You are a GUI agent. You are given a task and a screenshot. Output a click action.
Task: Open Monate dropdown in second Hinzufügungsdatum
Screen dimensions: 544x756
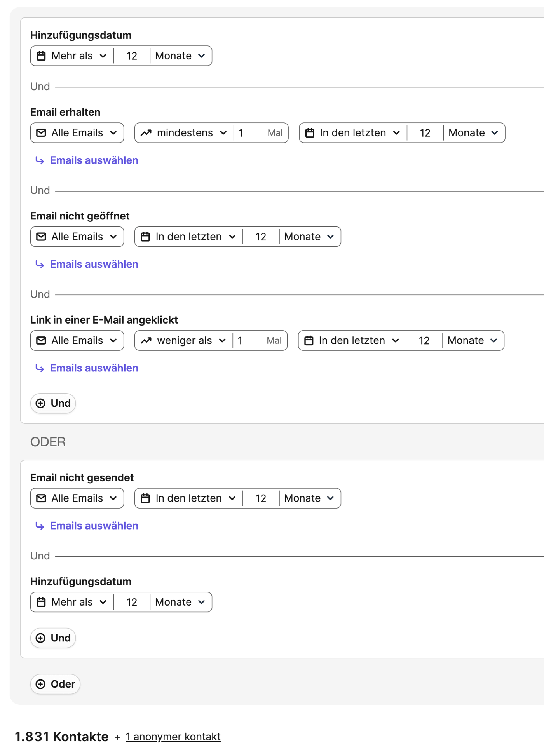181,602
